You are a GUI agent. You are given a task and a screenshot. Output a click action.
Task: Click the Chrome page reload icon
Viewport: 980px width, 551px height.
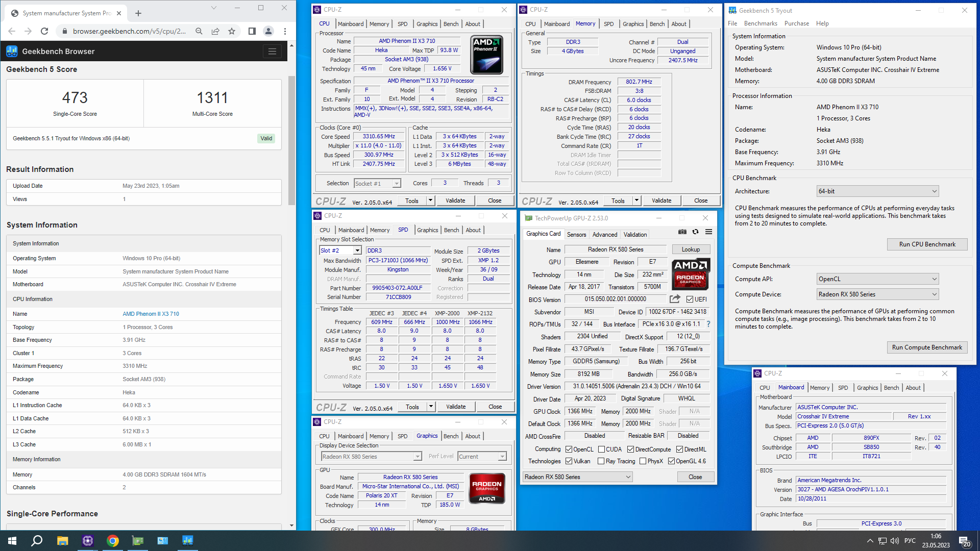[x=44, y=31]
